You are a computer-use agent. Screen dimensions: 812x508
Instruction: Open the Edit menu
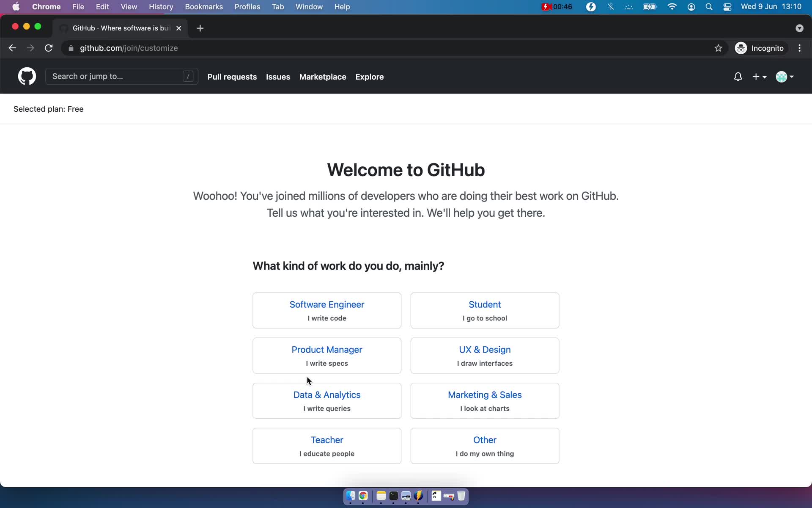tap(102, 7)
